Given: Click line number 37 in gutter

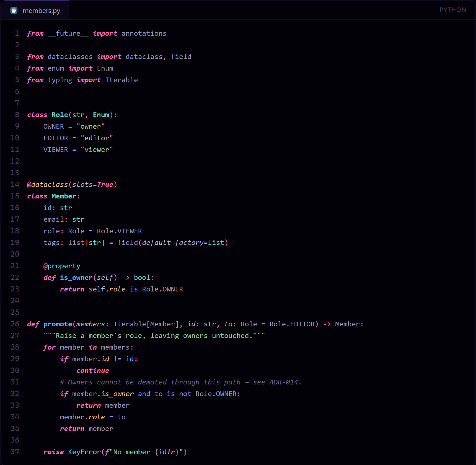Looking at the screenshot, I should [15, 452].
